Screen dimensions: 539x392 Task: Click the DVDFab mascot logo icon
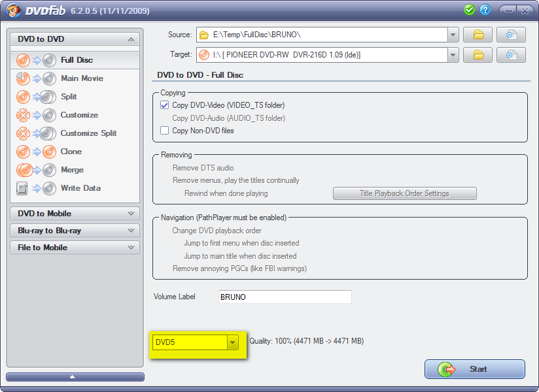point(12,10)
